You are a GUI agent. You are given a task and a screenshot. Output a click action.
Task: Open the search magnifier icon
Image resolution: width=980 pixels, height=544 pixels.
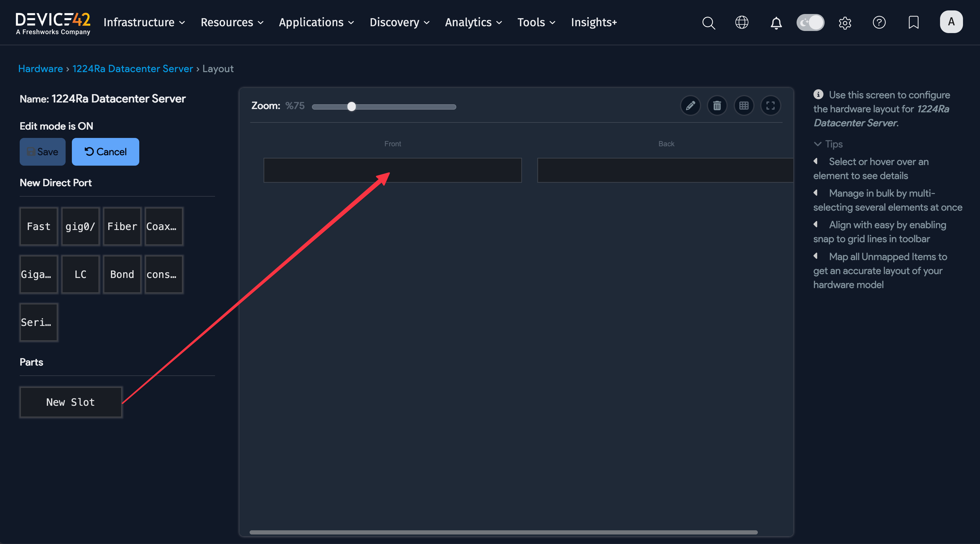coord(708,22)
